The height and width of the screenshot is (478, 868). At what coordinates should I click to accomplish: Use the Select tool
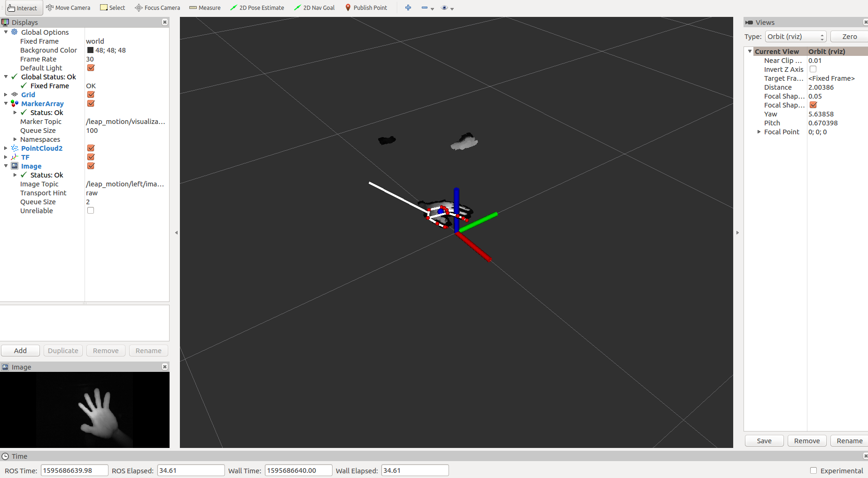click(x=112, y=8)
